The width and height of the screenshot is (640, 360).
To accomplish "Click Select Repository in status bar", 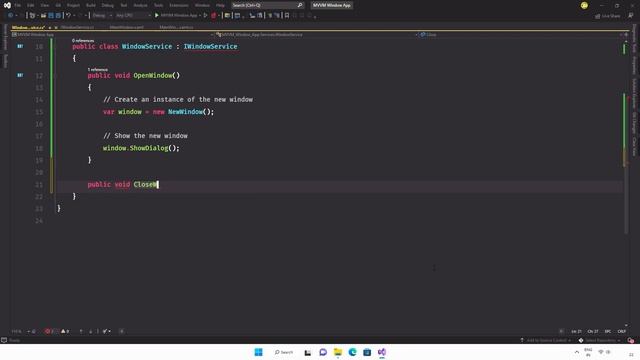I will coord(600,340).
